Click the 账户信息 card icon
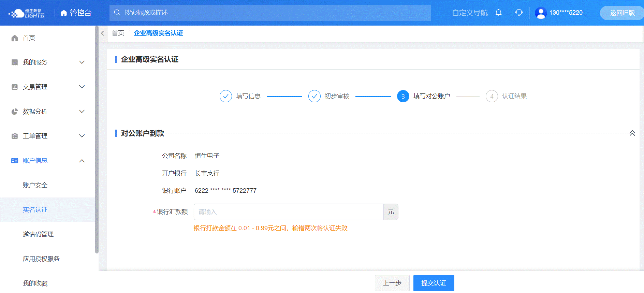 click(15, 161)
